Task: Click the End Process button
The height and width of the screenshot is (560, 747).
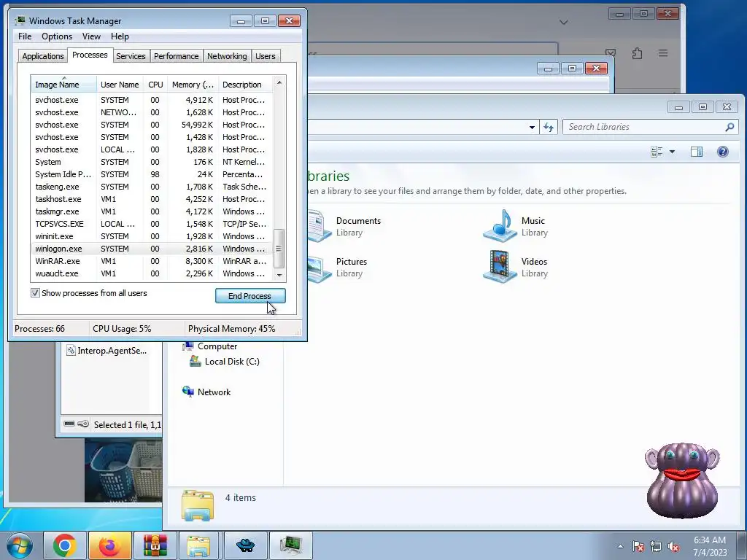Action: tap(250, 296)
